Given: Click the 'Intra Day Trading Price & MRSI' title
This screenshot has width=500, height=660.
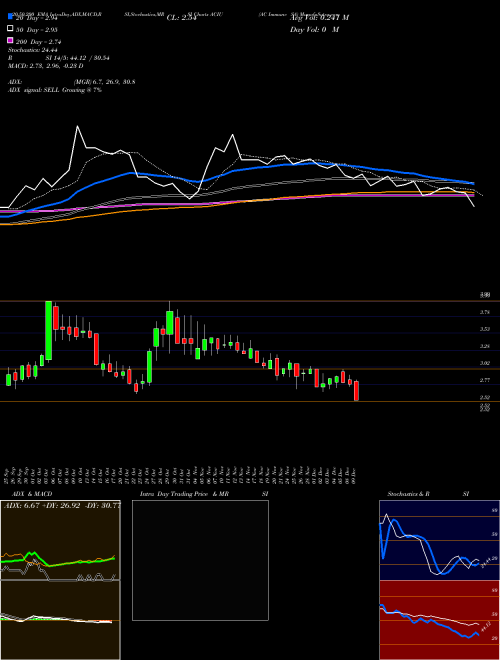Looking at the screenshot, I should [x=204, y=494].
